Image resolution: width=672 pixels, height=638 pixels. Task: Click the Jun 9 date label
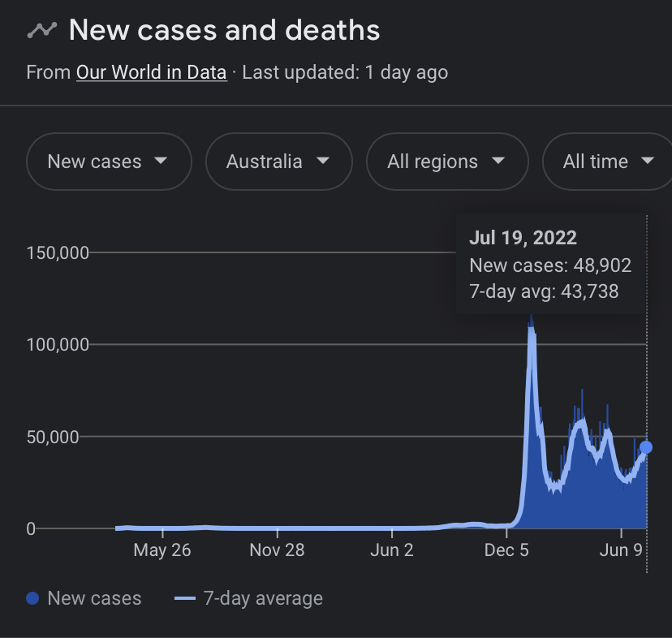coord(621,550)
